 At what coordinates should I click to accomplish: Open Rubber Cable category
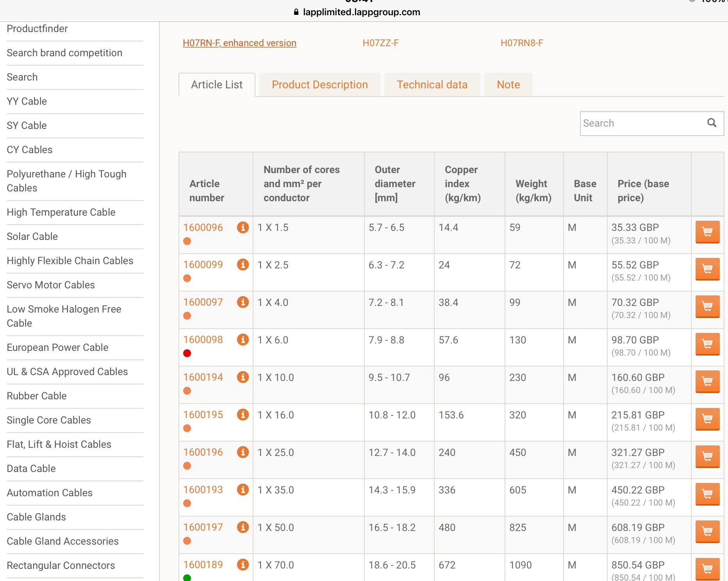pos(37,396)
